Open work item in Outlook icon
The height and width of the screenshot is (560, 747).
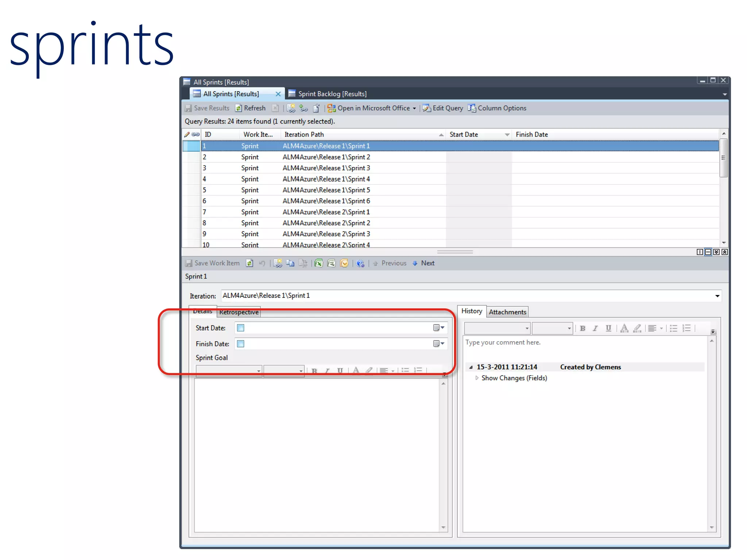coord(344,263)
